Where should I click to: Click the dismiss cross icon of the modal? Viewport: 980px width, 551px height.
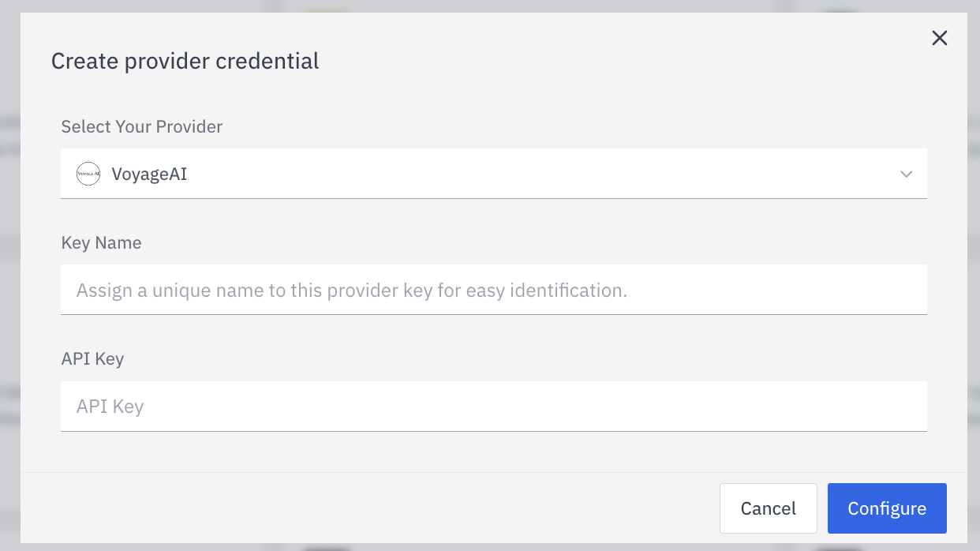tap(939, 37)
